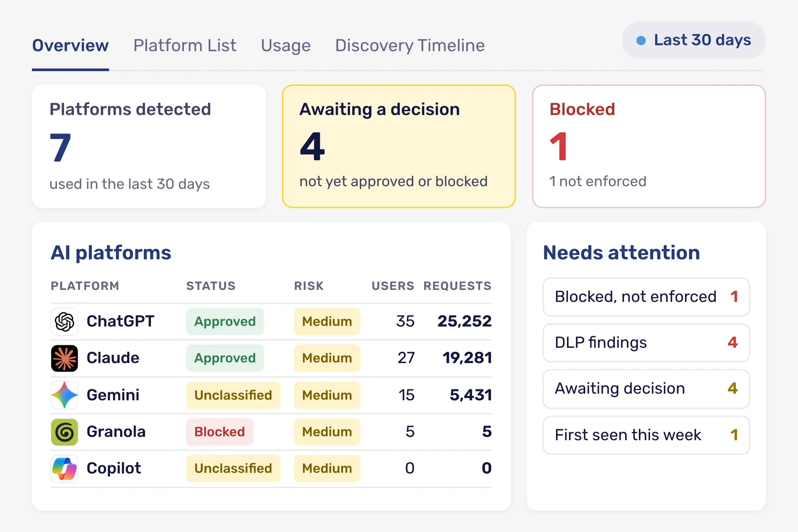The image size is (798, 532).
Task: Open the Platforms detected summary card
Action: (x=149, y=146)
